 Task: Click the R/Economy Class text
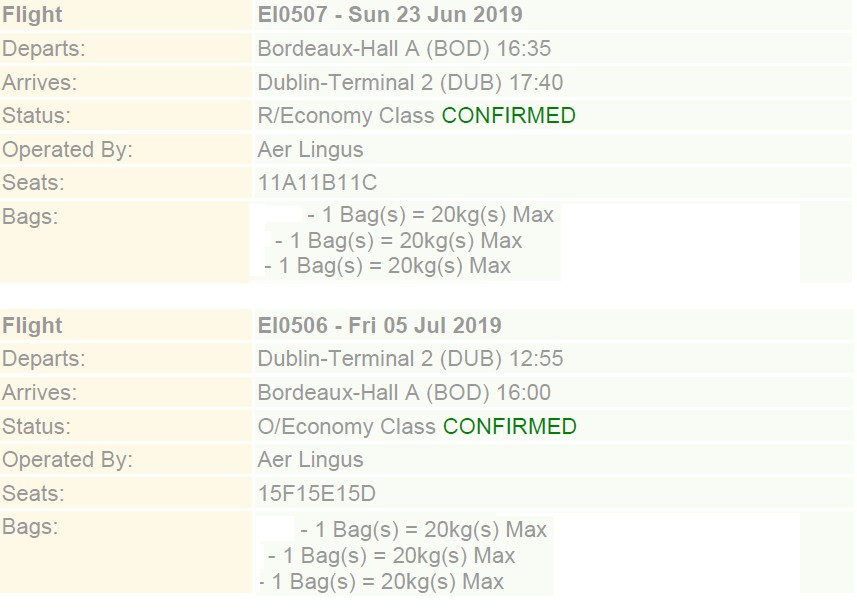[345, 116]
